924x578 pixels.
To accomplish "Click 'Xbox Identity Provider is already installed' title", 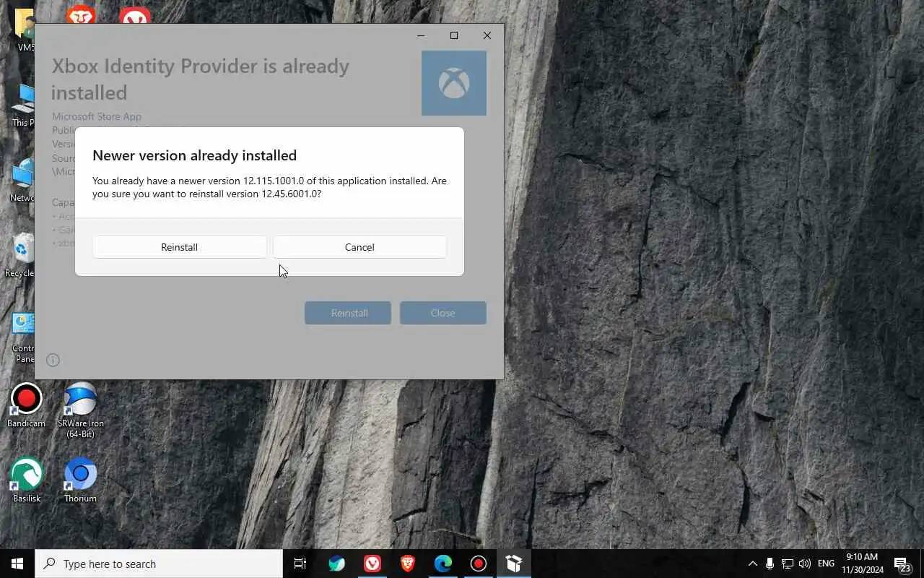I will click(x=201, y=79).
